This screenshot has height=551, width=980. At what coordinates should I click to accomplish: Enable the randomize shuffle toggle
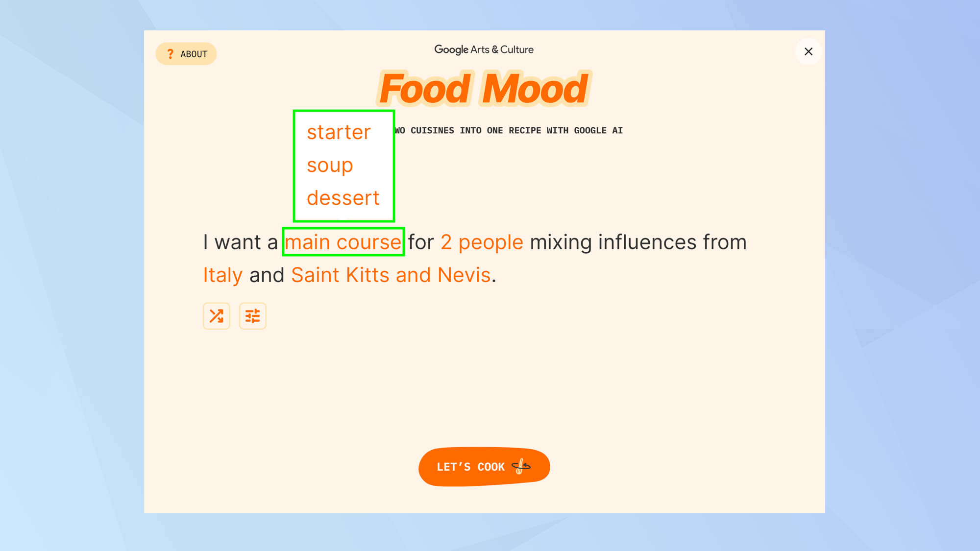coord(216,315)
